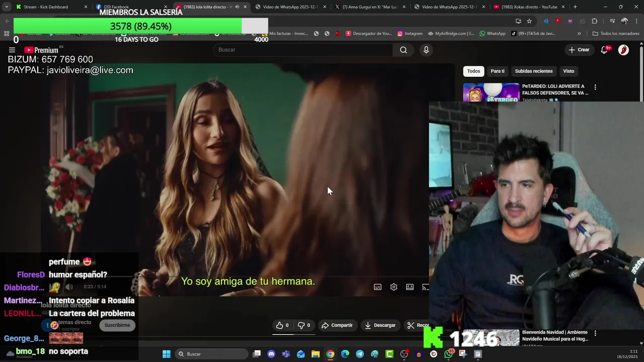This screenshot has width=644, height=362.
Task: Open the Instagram bookmark
Action: tap(410, 34)
